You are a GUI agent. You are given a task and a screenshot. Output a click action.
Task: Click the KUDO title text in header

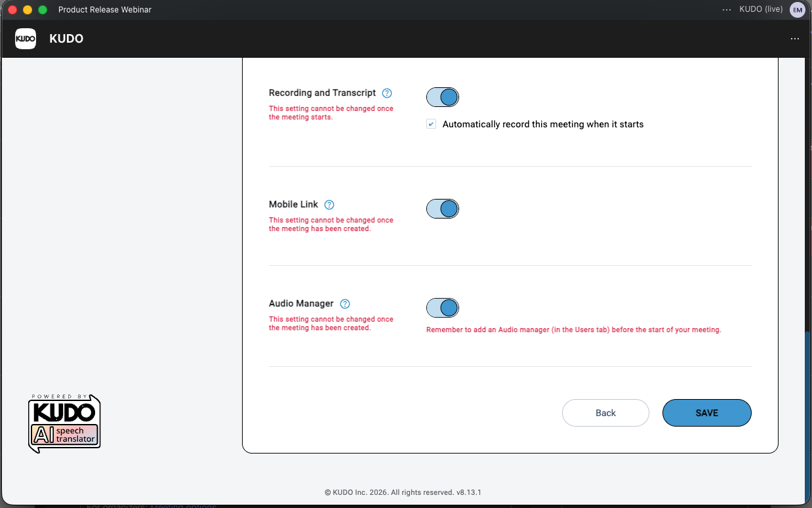click(66, 39)
